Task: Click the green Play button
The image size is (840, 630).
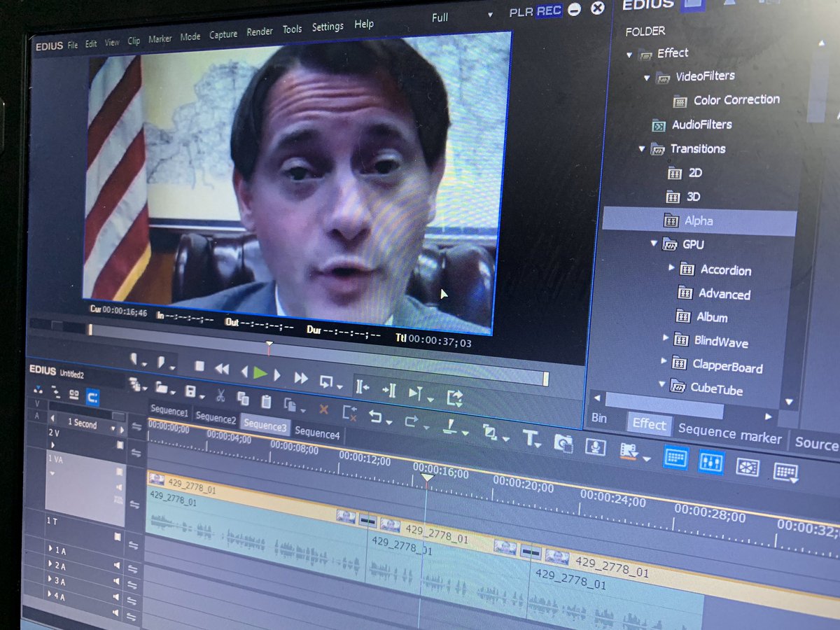Action: [x=260, y=372]
